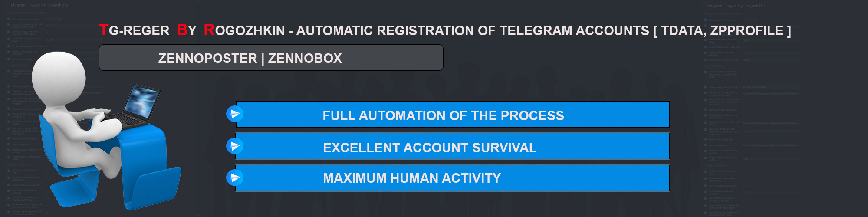Screen dimensions: 868x217
Task: Click info icon beside Pause before saving the profile, right panel
Action: [x=705, y=60]
